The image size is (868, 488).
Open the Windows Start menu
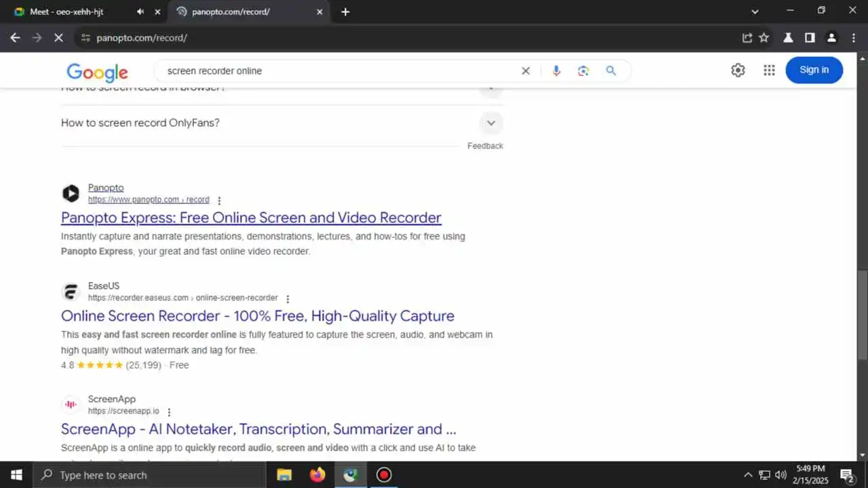[16, 475]
